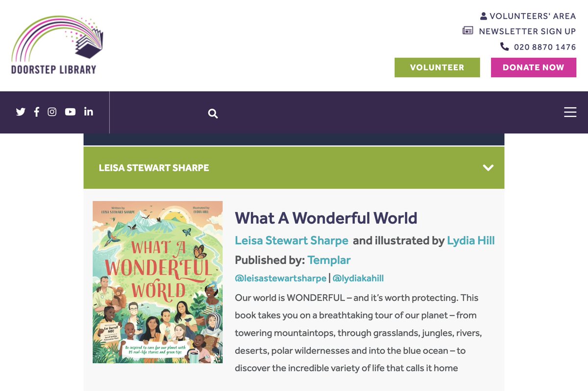Open Doorstep Library YouTube channel
The image size is (588, 391).
(x=71, y=112)
